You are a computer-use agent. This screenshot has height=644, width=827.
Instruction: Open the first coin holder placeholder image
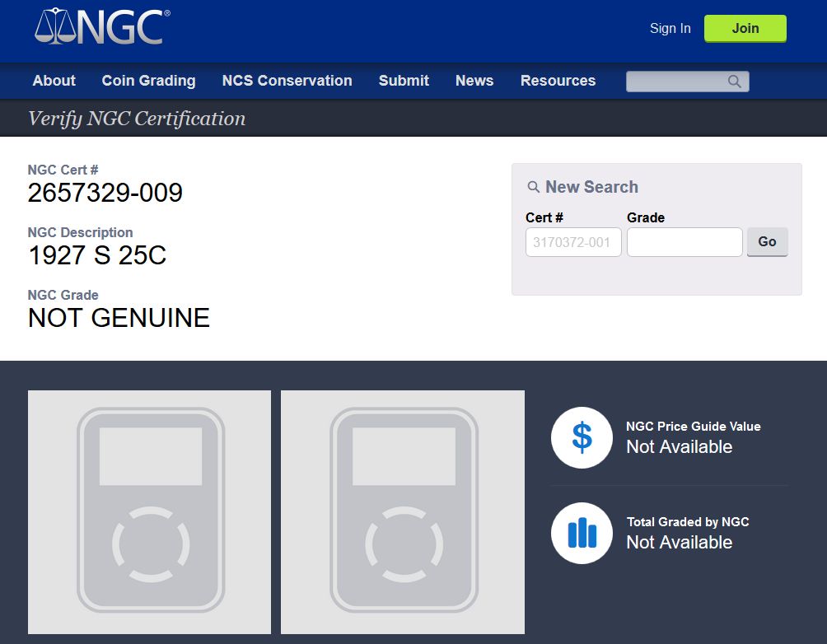coord(149,511)
